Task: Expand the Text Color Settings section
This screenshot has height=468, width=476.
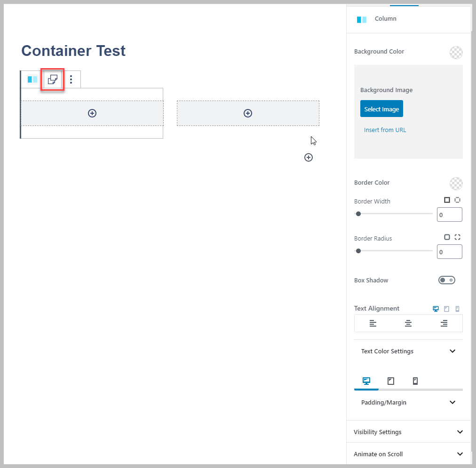Action: tap(407, 351)
